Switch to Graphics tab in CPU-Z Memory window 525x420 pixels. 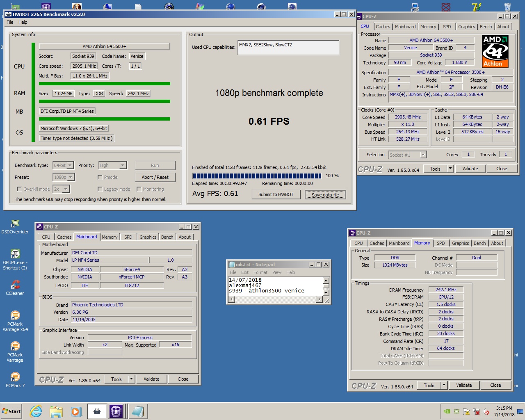point(461,243)
